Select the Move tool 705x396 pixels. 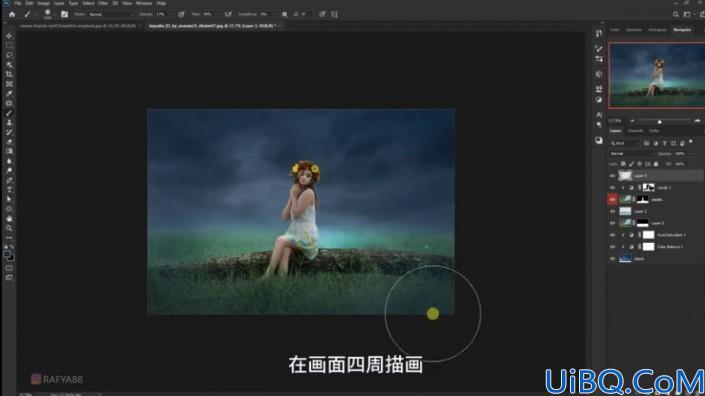(x=9, y=36)
